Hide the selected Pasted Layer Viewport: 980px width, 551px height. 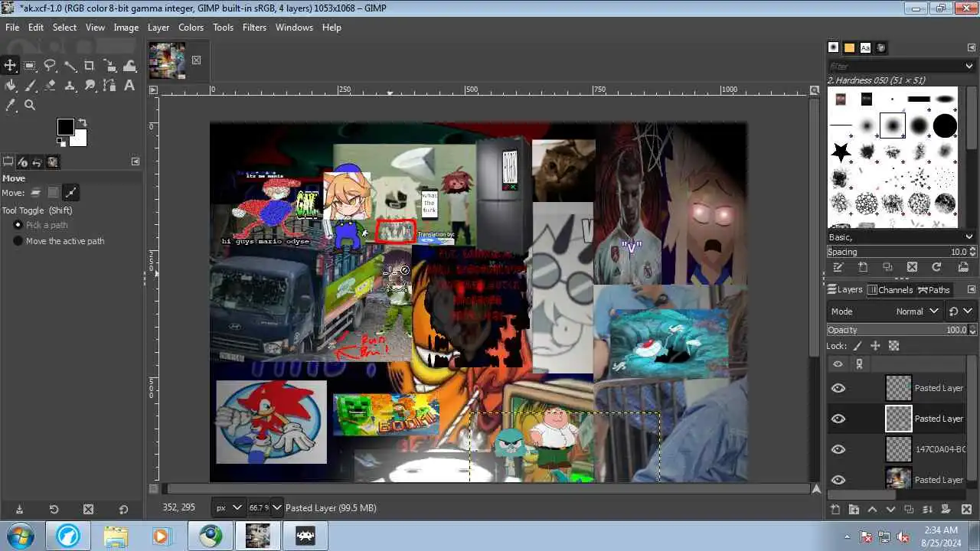[838, 419]
